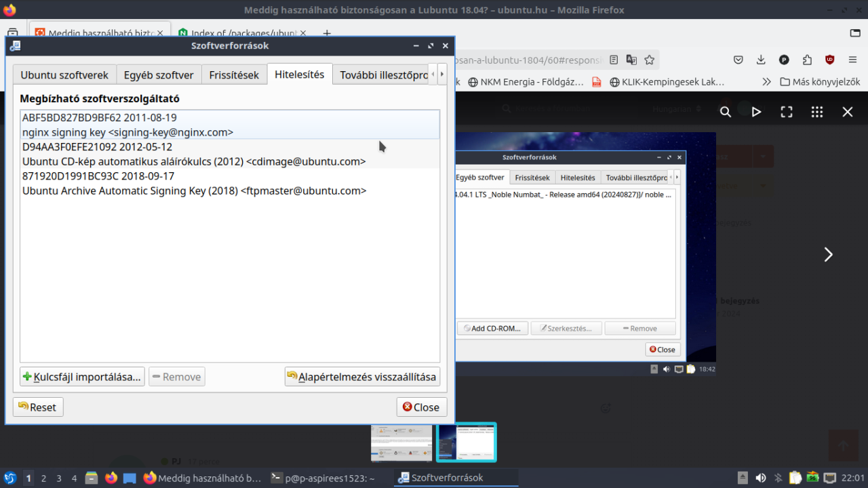Launch Firefox from the taskbar quick launcher

[x=111, y=478]
